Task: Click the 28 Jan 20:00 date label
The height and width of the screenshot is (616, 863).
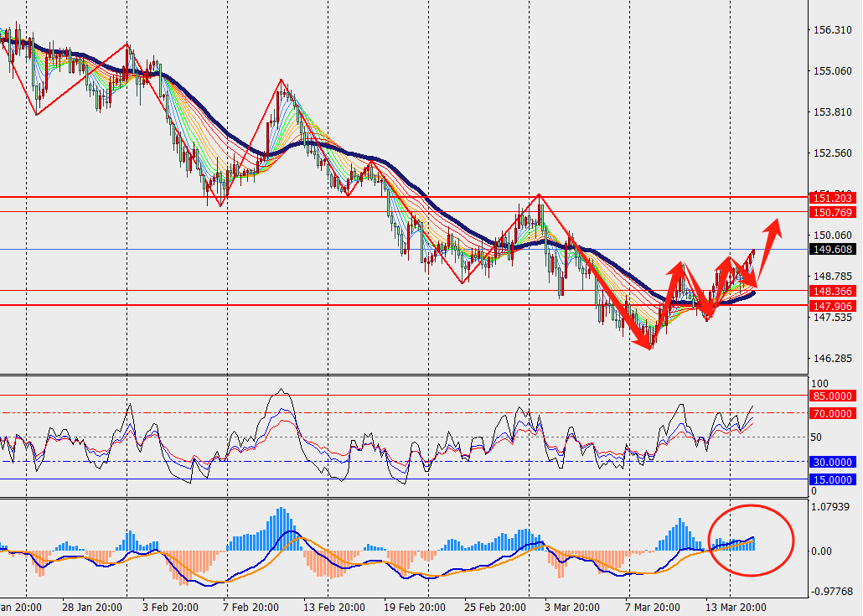Action: (x=91, y=607)
